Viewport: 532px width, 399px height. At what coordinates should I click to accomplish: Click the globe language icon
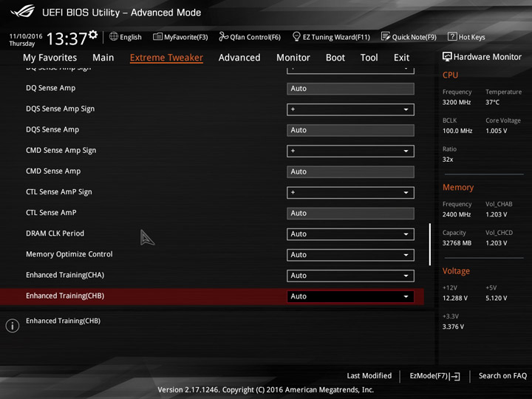(x=114, y=36)
